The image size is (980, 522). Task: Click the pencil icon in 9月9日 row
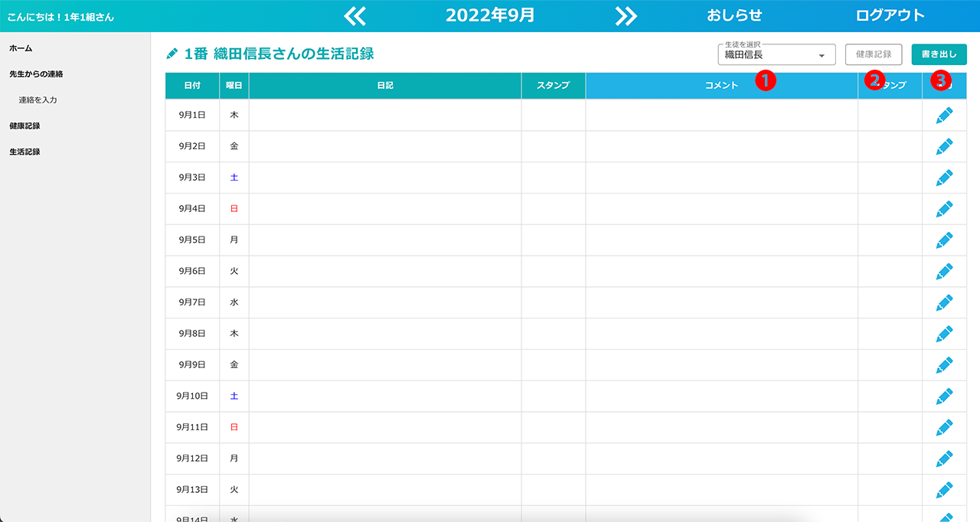(x=944, y=365)
